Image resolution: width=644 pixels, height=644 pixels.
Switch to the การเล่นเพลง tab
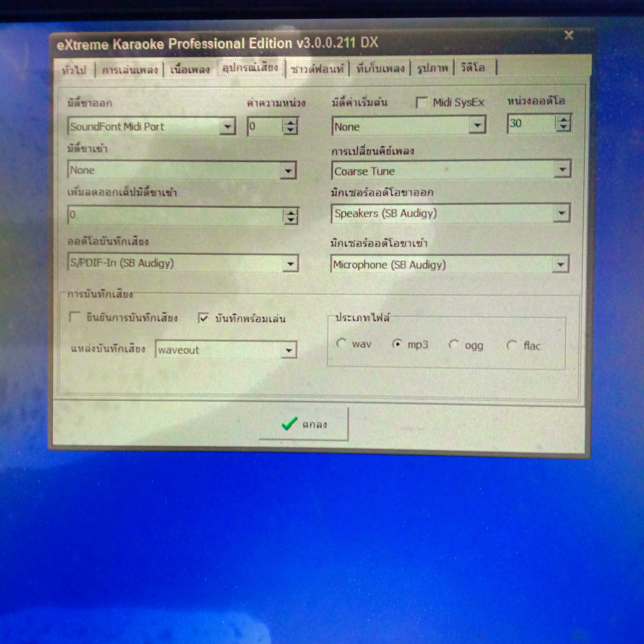tap(130, 70)
